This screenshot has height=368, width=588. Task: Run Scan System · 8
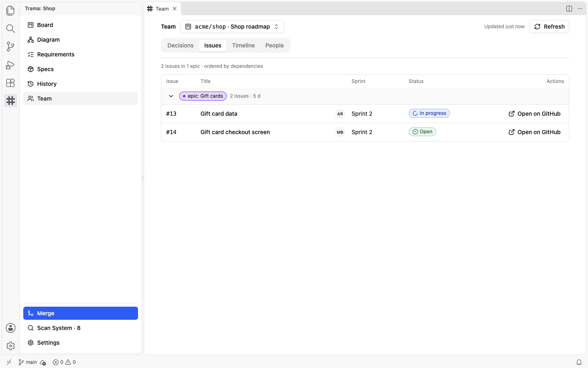click(81, 328)
